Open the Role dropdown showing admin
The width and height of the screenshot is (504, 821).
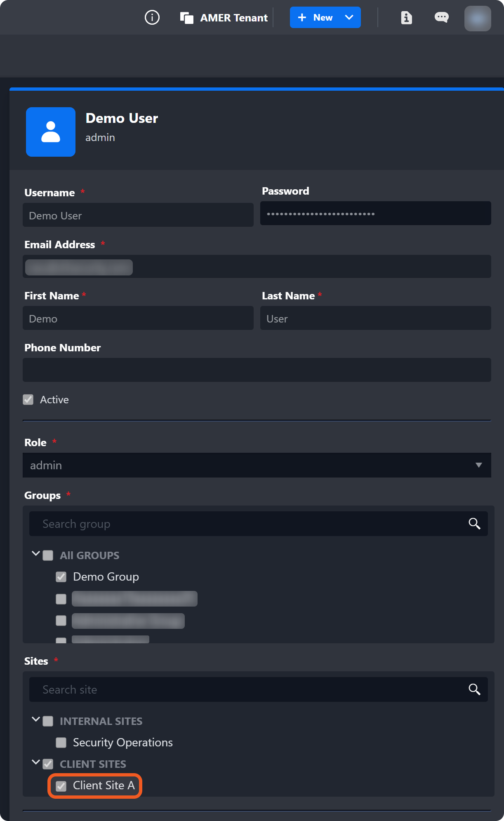click(257, 465)
